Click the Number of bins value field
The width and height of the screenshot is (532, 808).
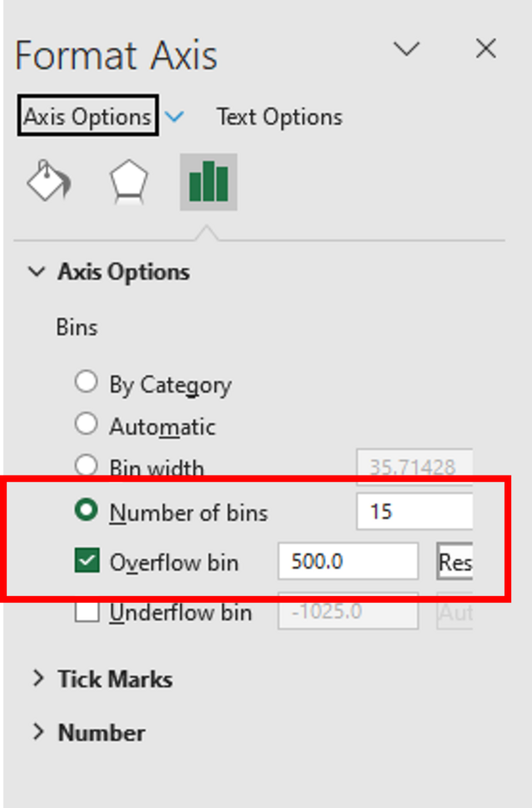click(x=414, y=511)
